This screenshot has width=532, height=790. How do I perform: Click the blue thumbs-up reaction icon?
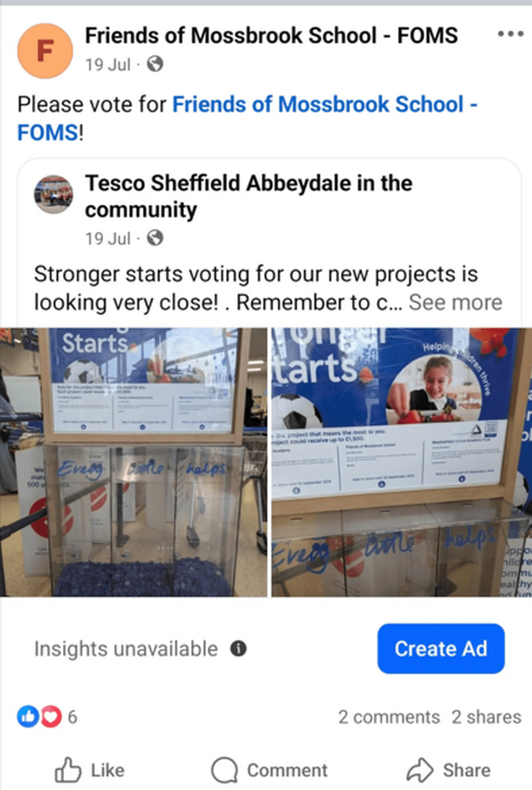click(27, 717)
